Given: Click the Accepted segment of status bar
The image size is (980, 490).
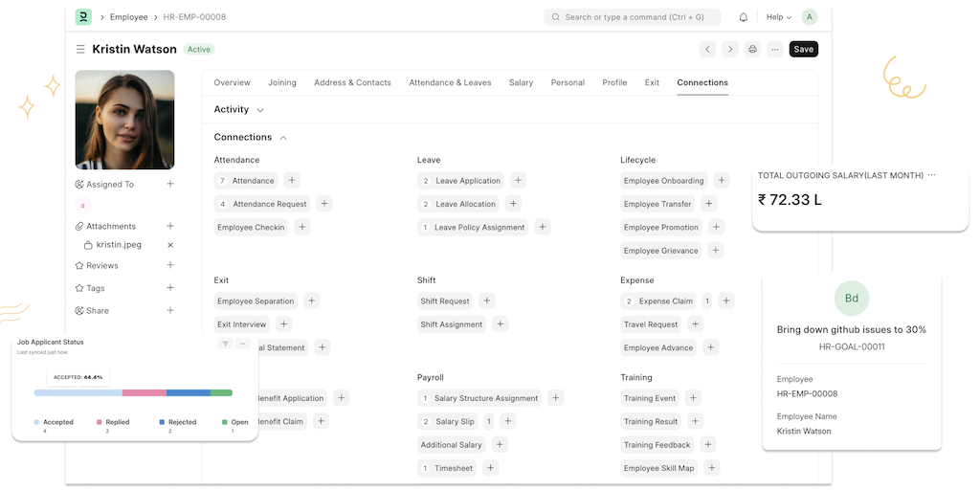Looking at the screenshot, I should (78, 392).
